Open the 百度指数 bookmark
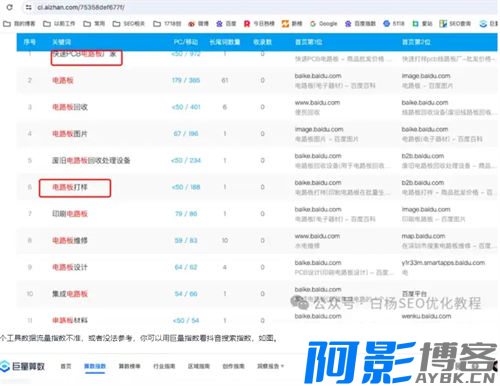 point(360,24)
